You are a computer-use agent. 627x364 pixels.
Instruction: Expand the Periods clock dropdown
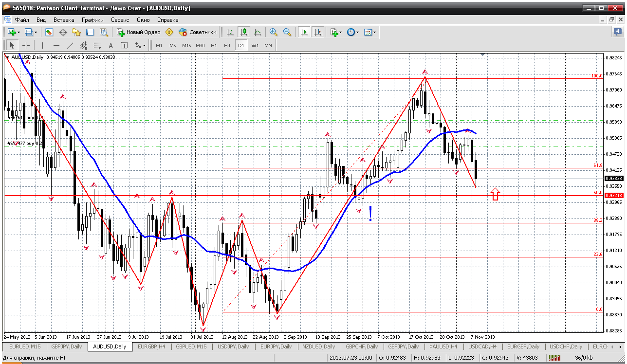coord(357,32)
